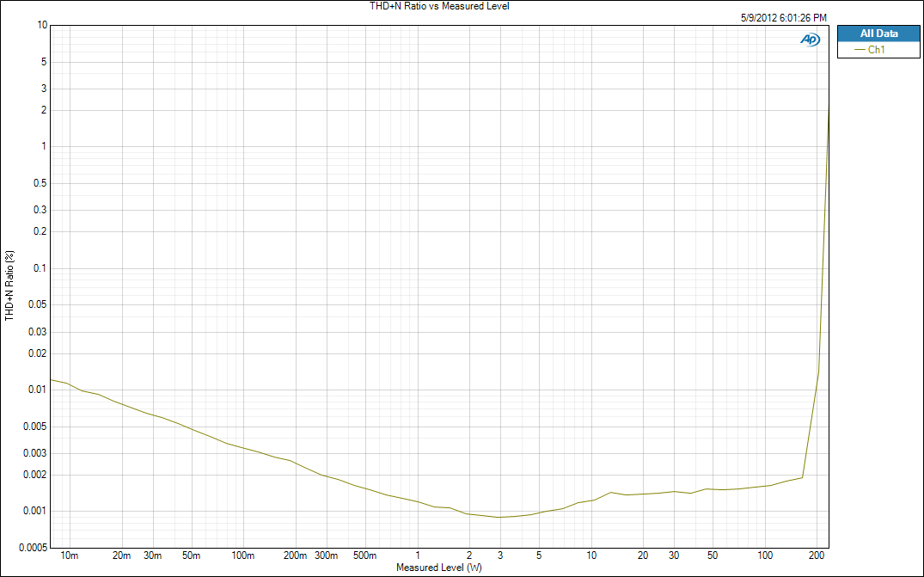This screenshot has width=924, height=577.
Task: Click the AP logo icon in graph corner
Action: pyautogui.click(x=810, y=40)
